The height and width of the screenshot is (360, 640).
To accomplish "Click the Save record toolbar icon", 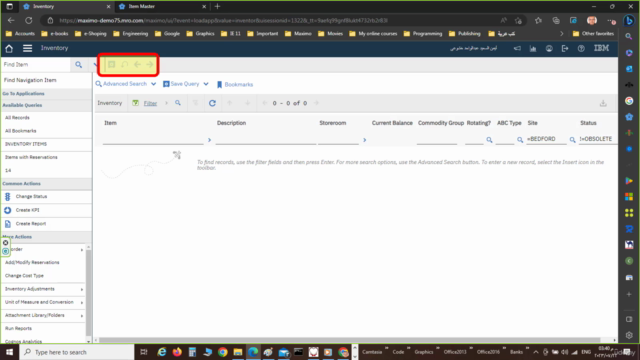I will click(x=111, y=64).
